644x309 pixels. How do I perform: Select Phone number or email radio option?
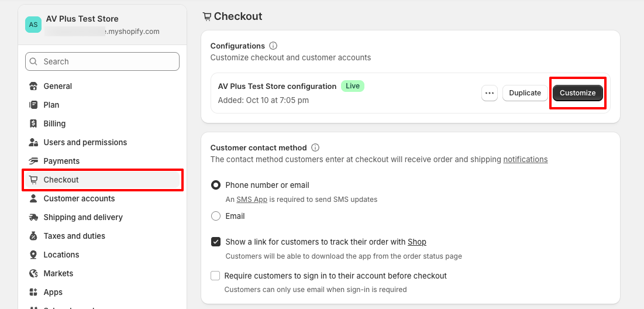click(x=216, y=186)
